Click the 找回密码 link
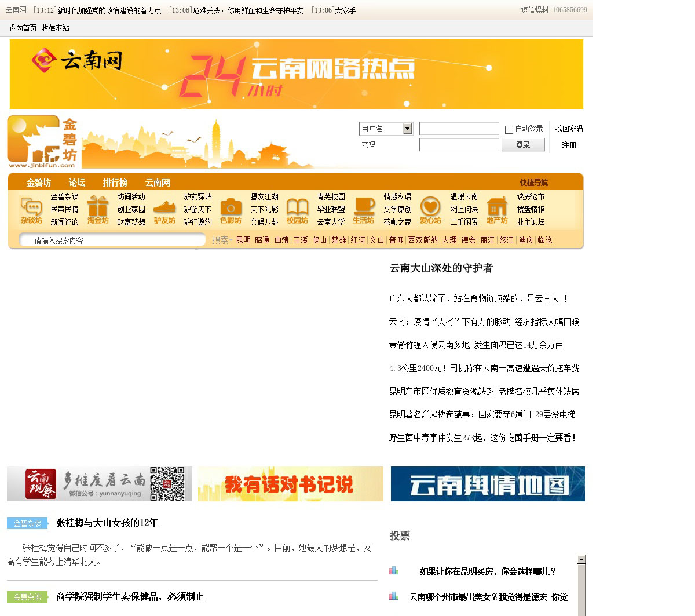 [x=569, y=129]
